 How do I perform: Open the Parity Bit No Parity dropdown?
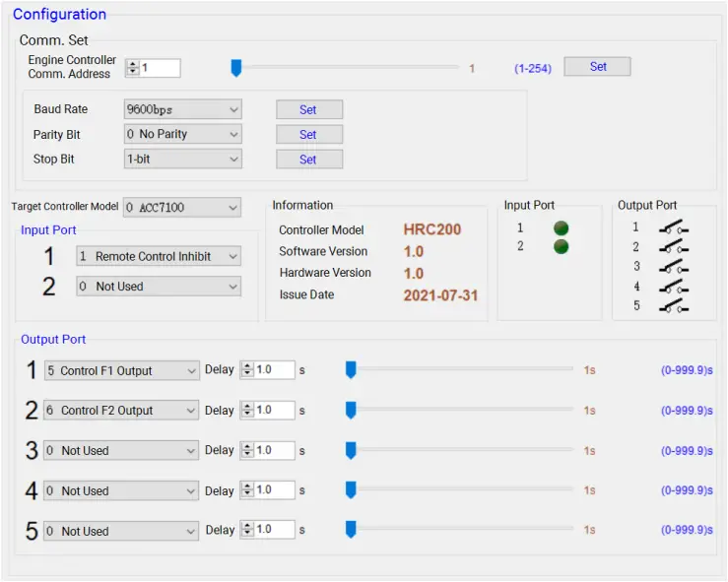tap(182, 134)
